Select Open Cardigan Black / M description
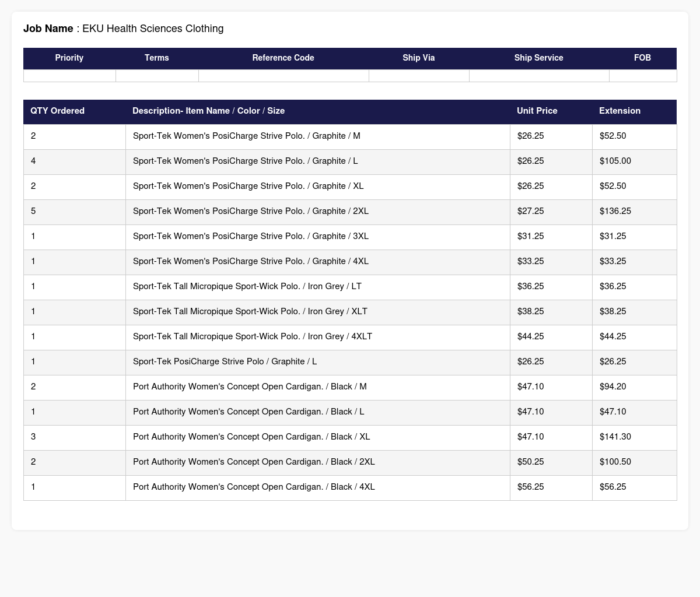This screenshot has width=700, height=597. 250,387
